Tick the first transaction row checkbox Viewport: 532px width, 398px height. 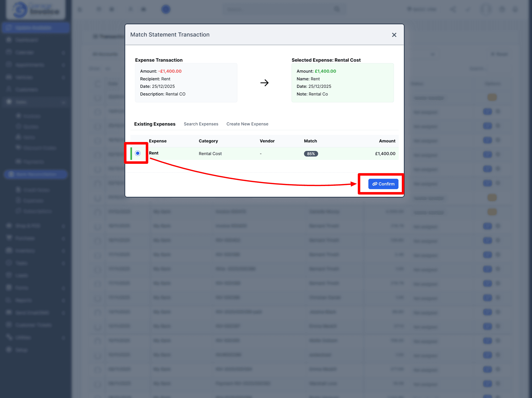[98, 98]
